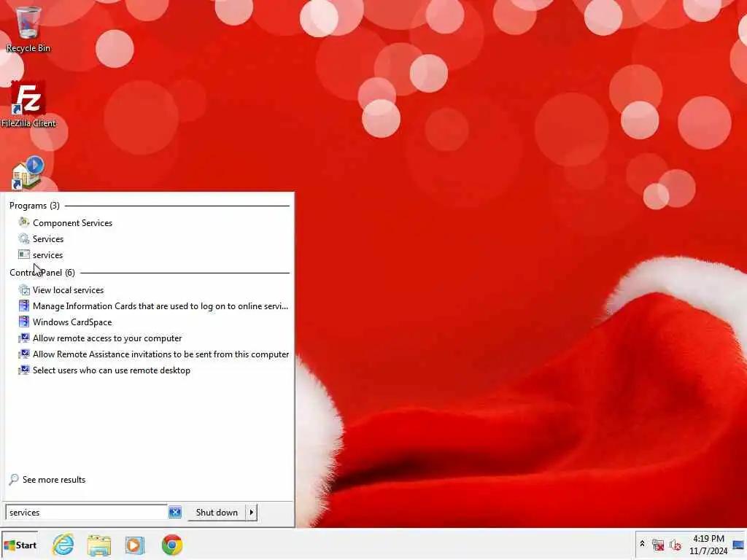747x560 pixels.
Task: Open Windows CardSpace result
Action: (72, 322)
